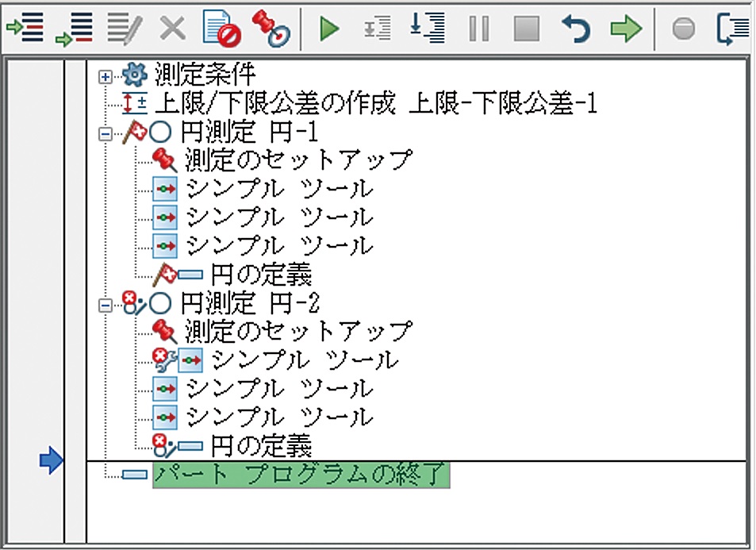Image resolution: width=756 pixels, height=550 pixels.
Task: Click the blue current-step arrow in margin
Action: 51,460
